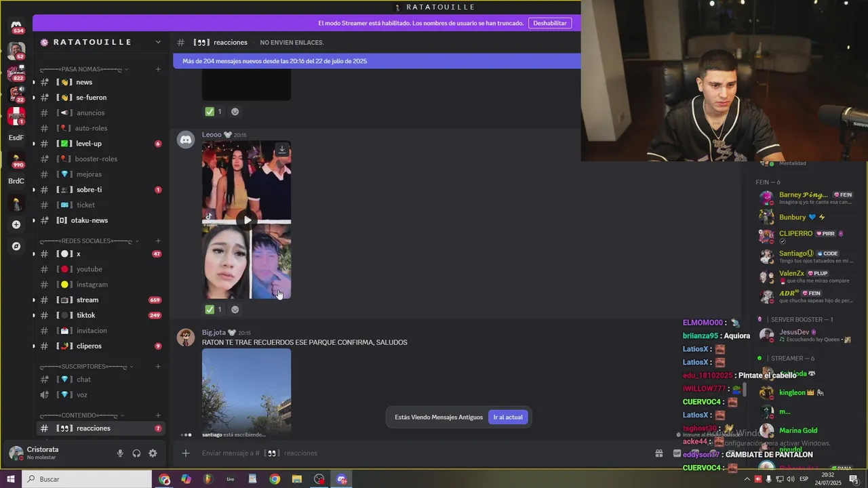Expand the RATATOUILLE server dropdown
Image resolution: width=868 pixels, height=488 pixels.
[x=158, y=42]
